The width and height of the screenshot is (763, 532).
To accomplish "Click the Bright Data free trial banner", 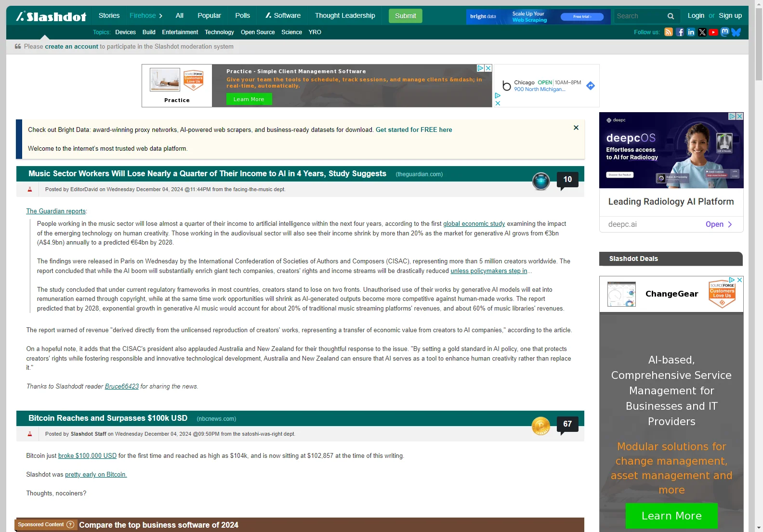I will (538, 17).
